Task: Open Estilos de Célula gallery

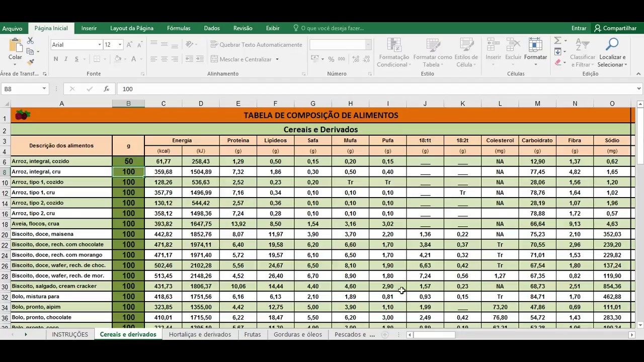Action: point(466,53)
